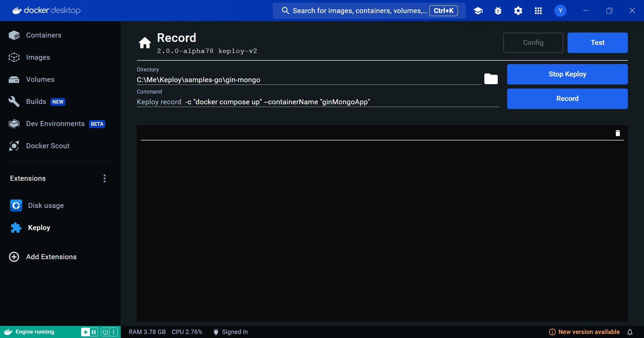Click New version available link
644x338 pixels.
589,332
